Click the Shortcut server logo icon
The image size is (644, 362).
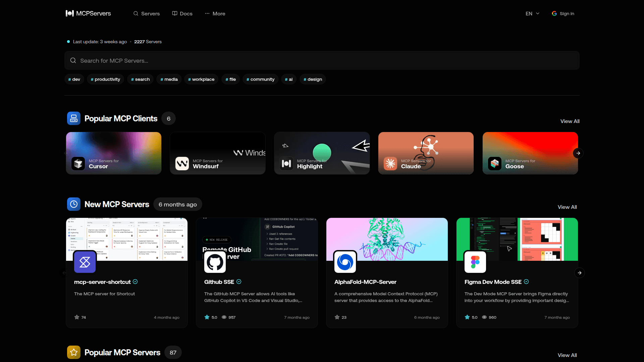[x=85, y=262]
